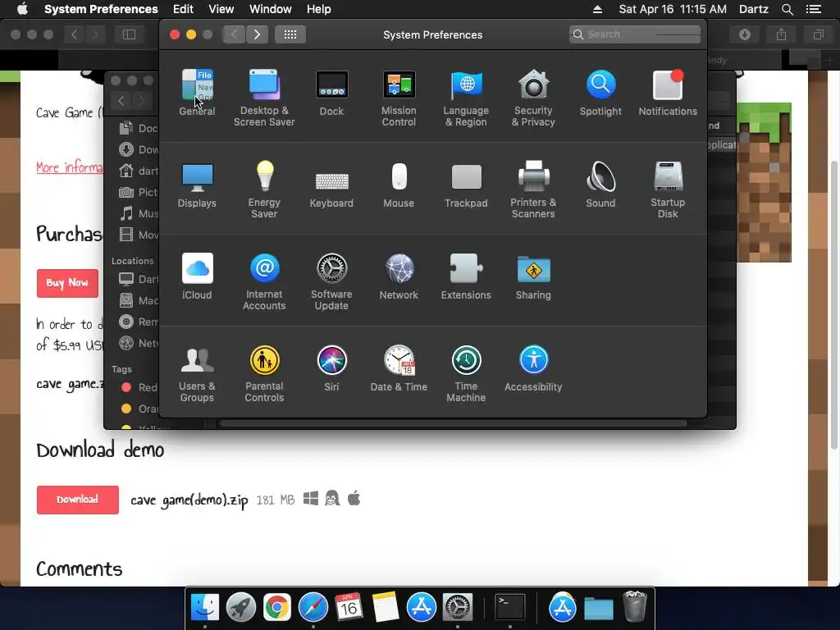Screen dimensions: 840x630
Task: Open Date & Time preferences
Action: [399, 368]
